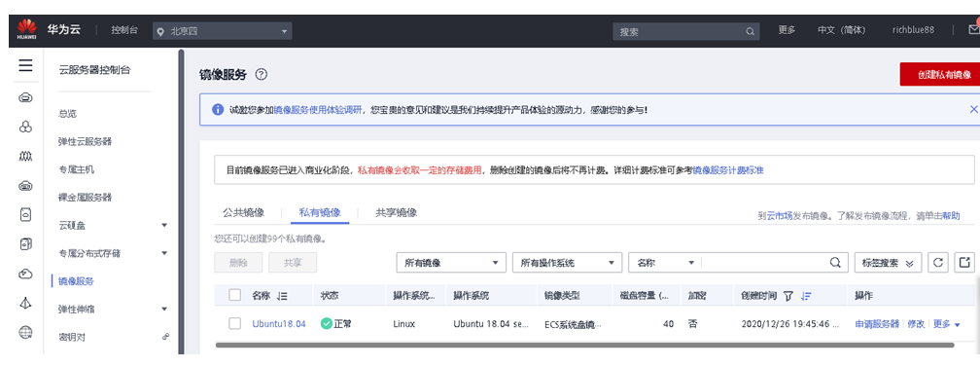Open 弹性云服务器 in the sidebar
Viewport: 980px width, 367px height.
pos(85,141)
